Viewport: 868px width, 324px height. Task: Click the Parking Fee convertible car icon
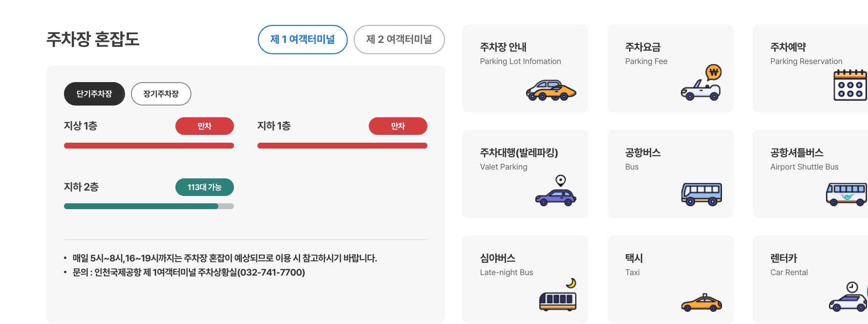(x=701, y=83)
